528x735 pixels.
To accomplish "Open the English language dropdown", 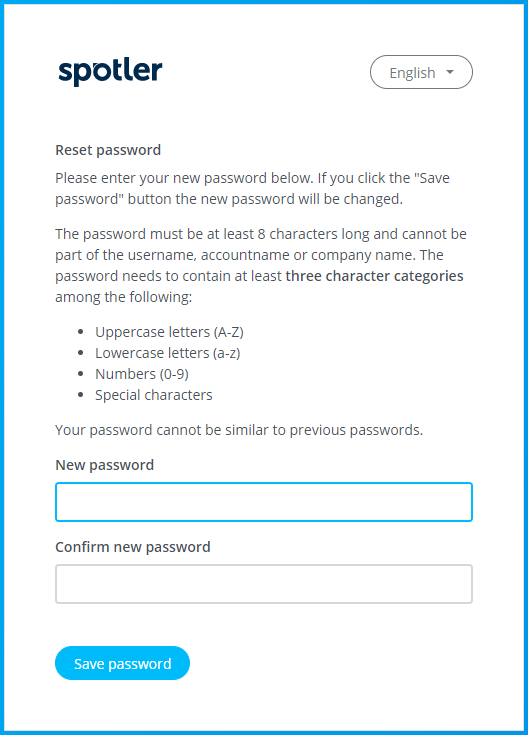I will pos(421,72).
